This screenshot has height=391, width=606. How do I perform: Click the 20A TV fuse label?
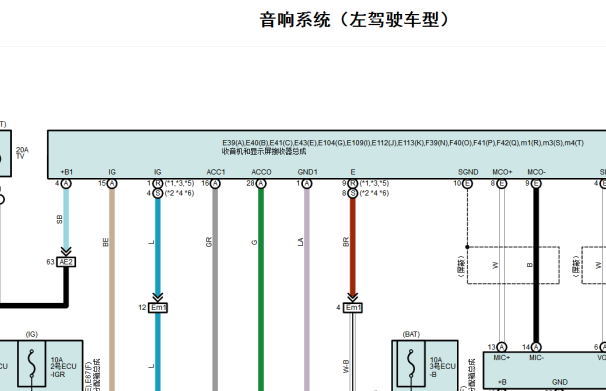(22, 153)
